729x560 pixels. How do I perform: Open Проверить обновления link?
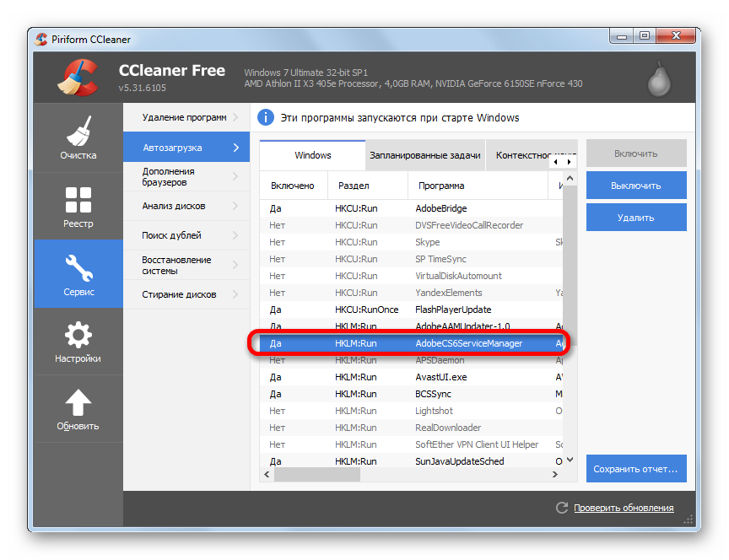coord(624,508)
